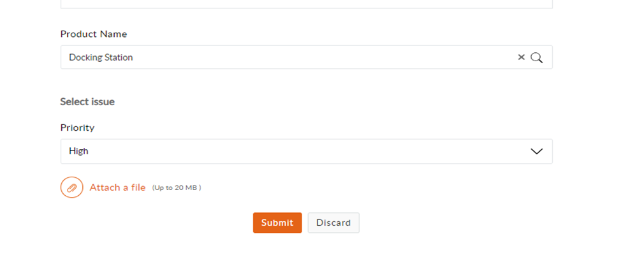Image resolution: width=644 pixels, height=257 pixels.
Task: Discard the form with the Discard button
Action: tap(333, 223)
